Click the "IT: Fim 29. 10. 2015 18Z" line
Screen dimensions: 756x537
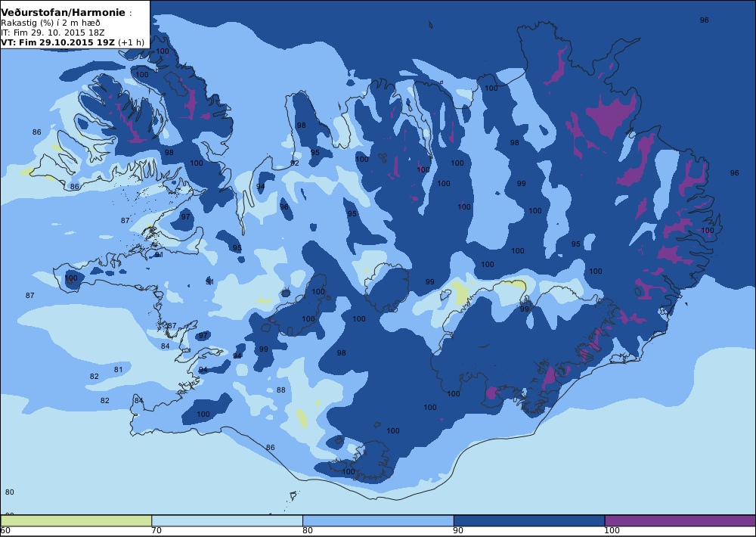pos(52,33)
